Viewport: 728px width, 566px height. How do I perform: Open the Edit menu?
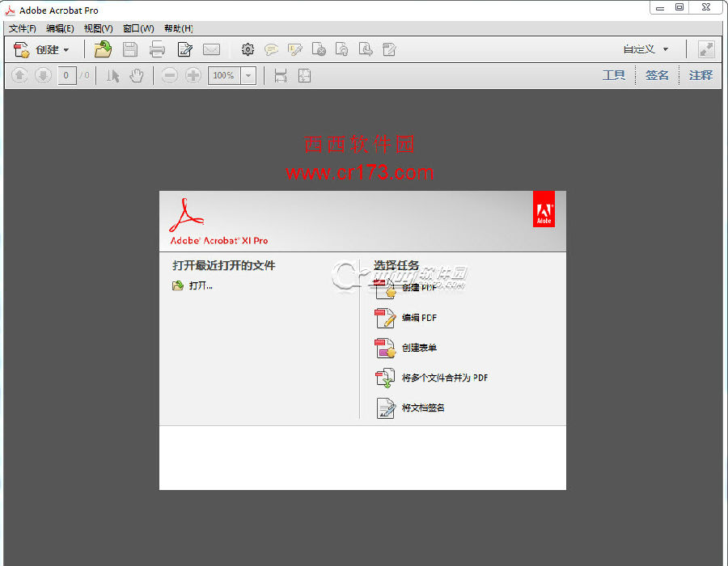(x=60, y=28)
